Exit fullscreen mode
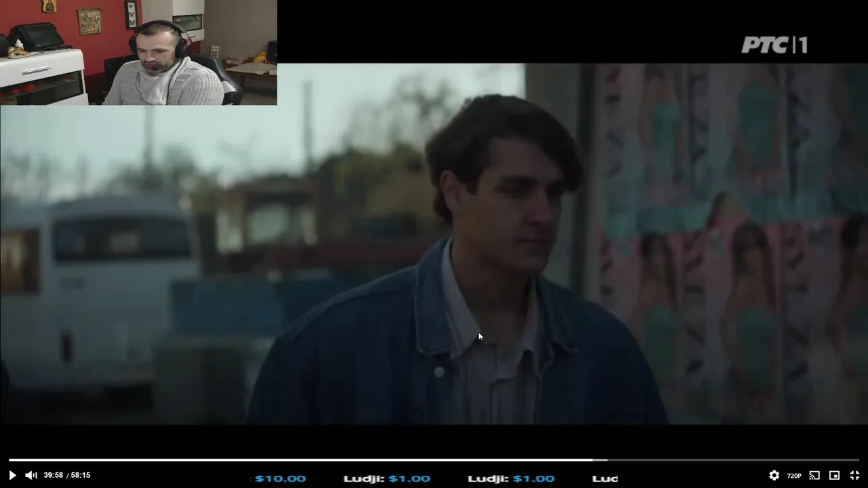 coord(854,476)
